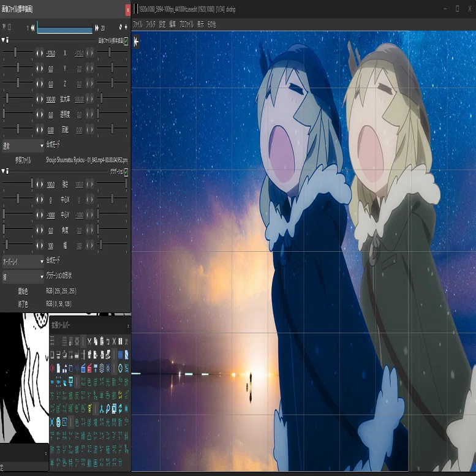
Task: Toggle the 画像ファイル[標準描画] checkbox
Action: pos(126,40)
